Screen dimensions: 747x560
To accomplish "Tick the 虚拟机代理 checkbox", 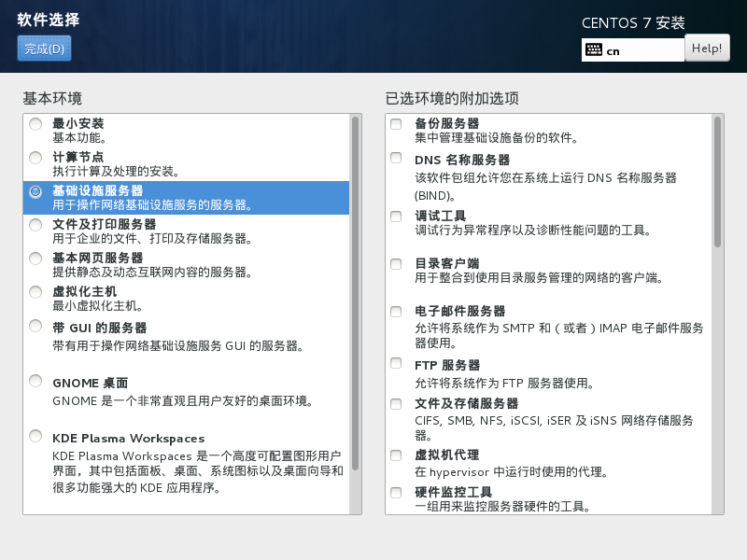I will pyautogui.click(x=396, y=455).
